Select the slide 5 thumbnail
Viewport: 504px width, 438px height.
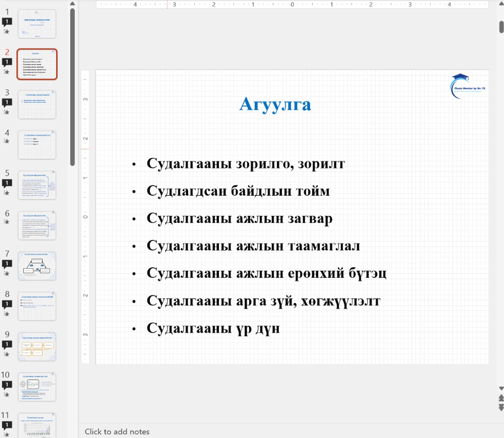37,185
